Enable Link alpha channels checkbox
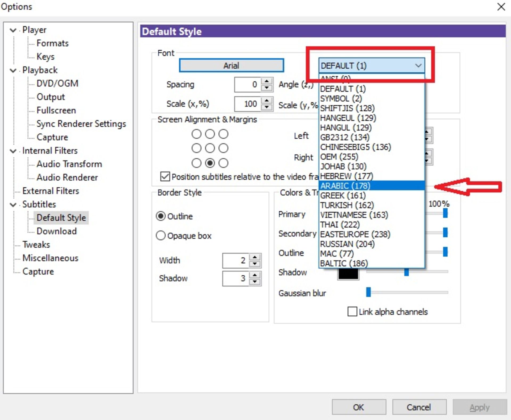Viewport: 511px width, 420px height. [352, 311]
